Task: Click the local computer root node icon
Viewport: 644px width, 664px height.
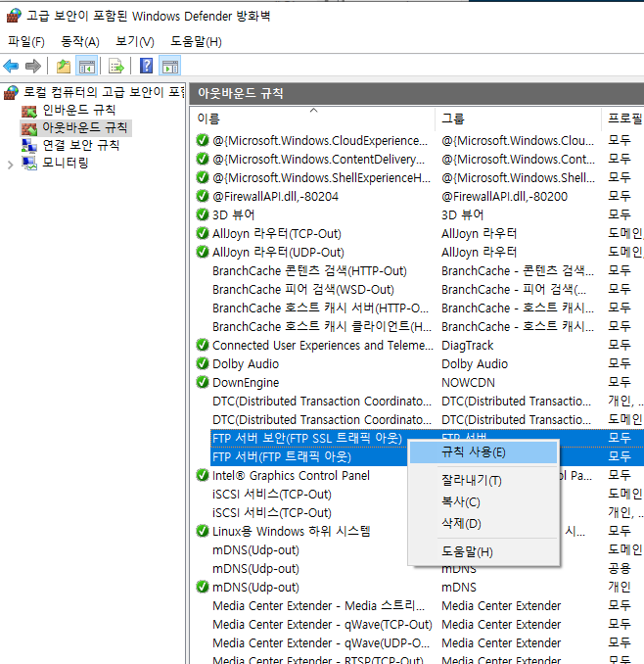Action: [x=12, y=92]
